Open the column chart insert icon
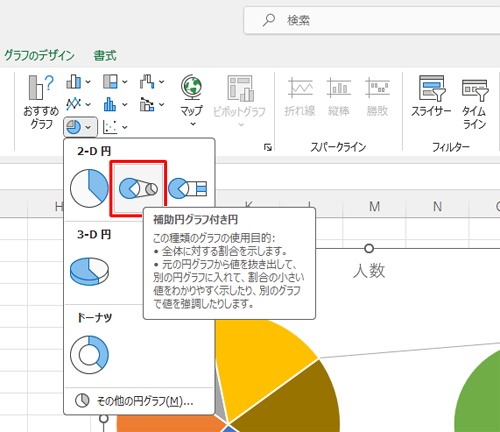 tap(73, 81)
